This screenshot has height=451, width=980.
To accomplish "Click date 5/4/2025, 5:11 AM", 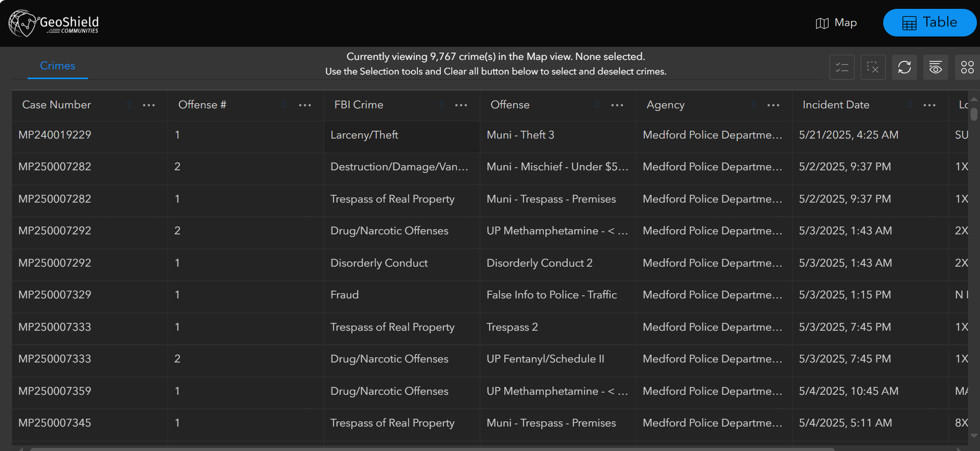I will pos(846,423).
